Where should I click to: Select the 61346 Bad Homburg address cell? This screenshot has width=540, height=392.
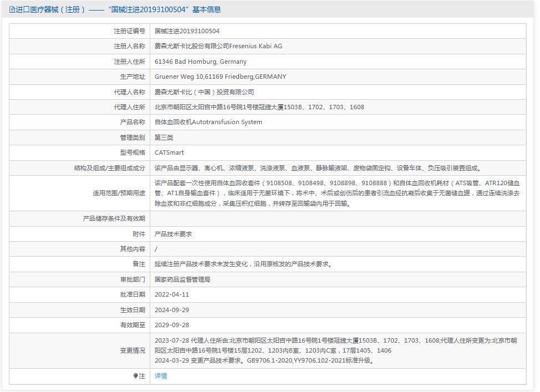pyautogui.click(x=205, y=62)
